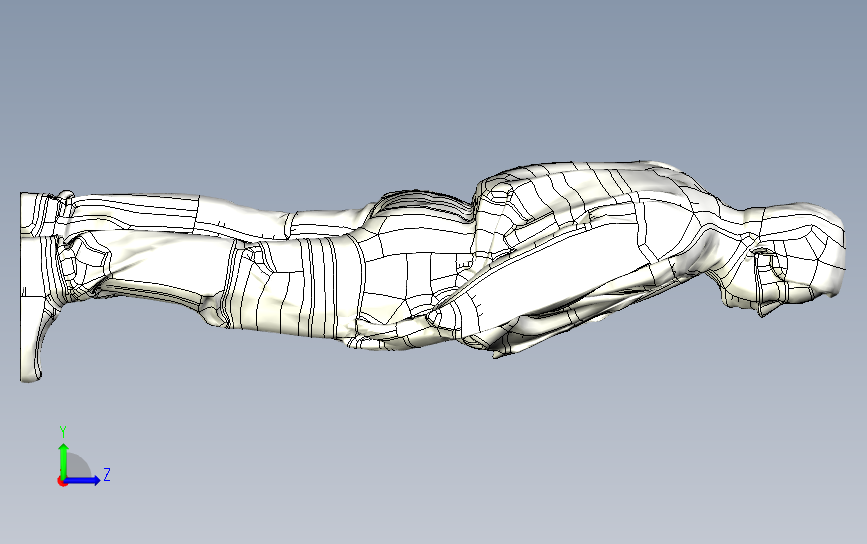867x544 pixels.
Task: Click the blue Z axis arrow of the triad
Action: [83, 480]
